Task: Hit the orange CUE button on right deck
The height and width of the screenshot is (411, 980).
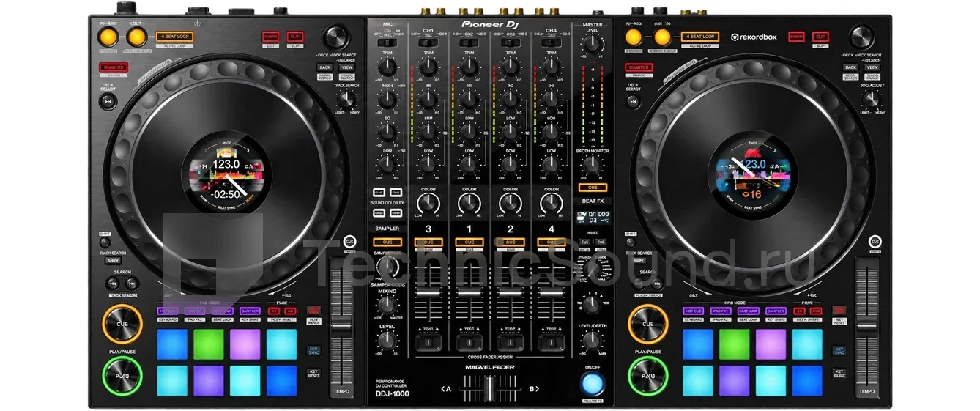Action: [x=648, y=324]
